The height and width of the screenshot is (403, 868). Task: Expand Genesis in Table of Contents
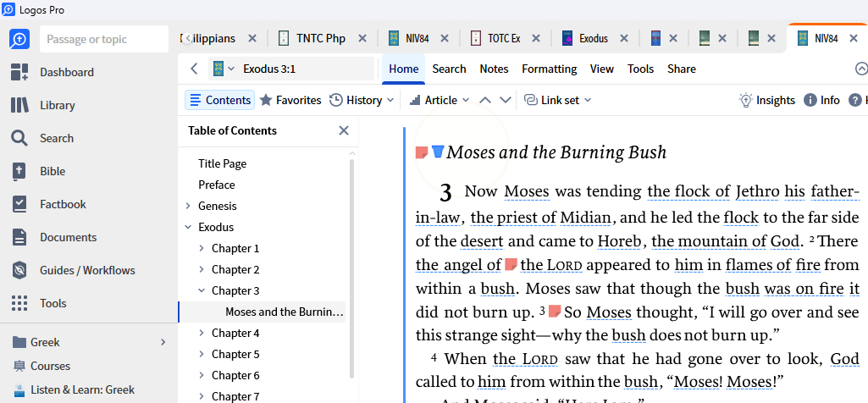click(x=188, y=206)
